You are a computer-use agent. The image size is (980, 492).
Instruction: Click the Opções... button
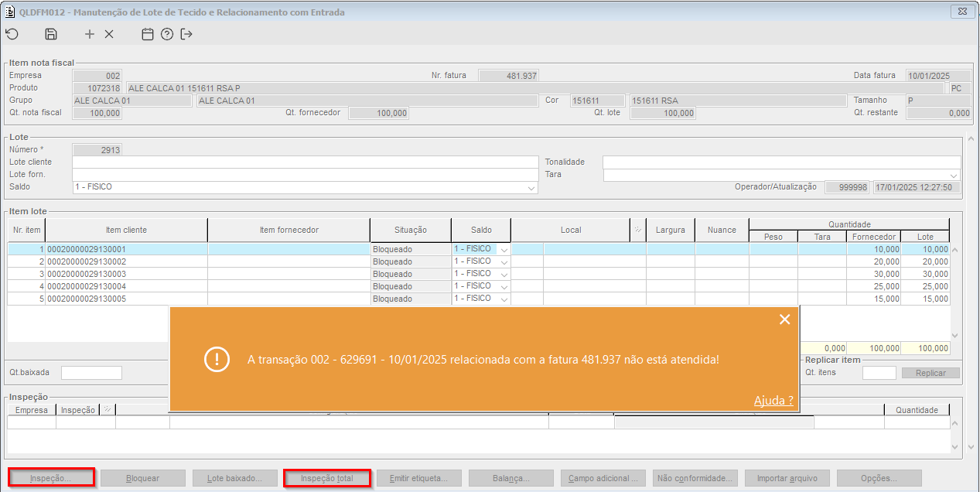[x=879, y=478]
